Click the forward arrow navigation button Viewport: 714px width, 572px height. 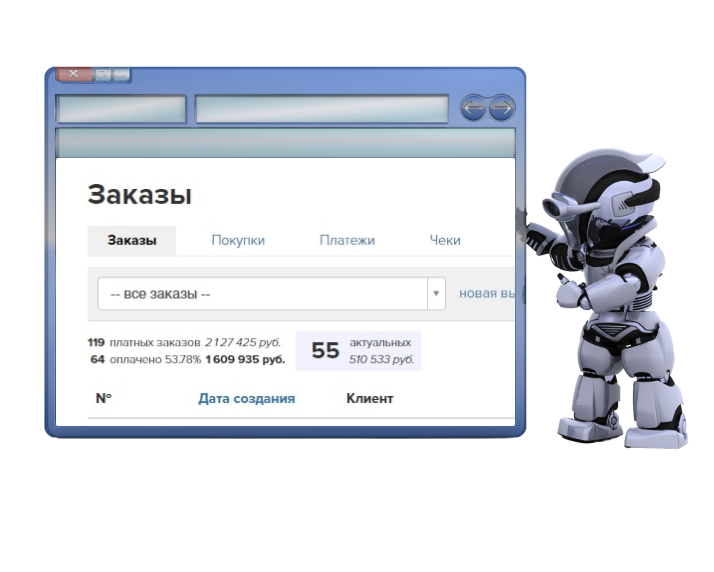[502, 108]
